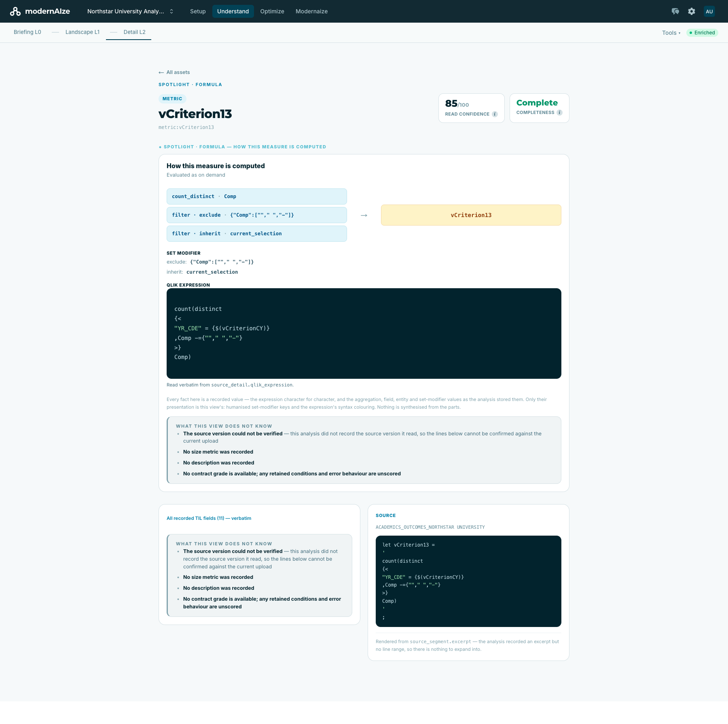Open the AU user avatar
The width and height of the screenshot is (728, 724).
coord(709,11)
